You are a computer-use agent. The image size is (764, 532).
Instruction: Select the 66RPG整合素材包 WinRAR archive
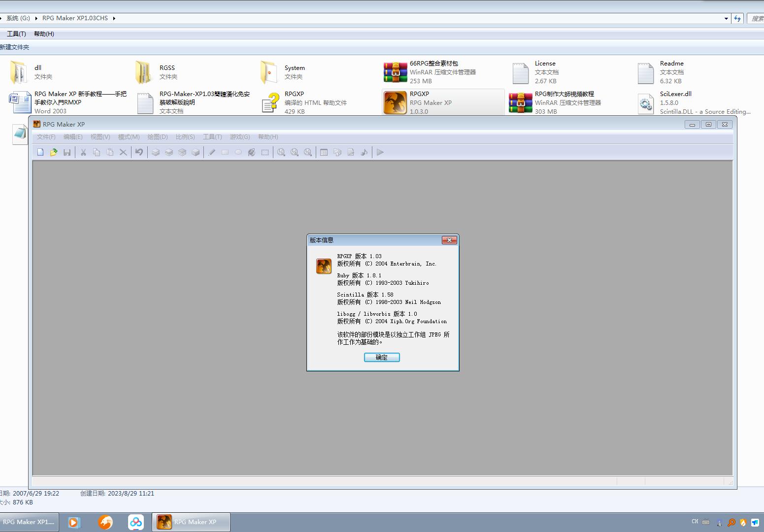pyautogui.click(x=430, y=72)
